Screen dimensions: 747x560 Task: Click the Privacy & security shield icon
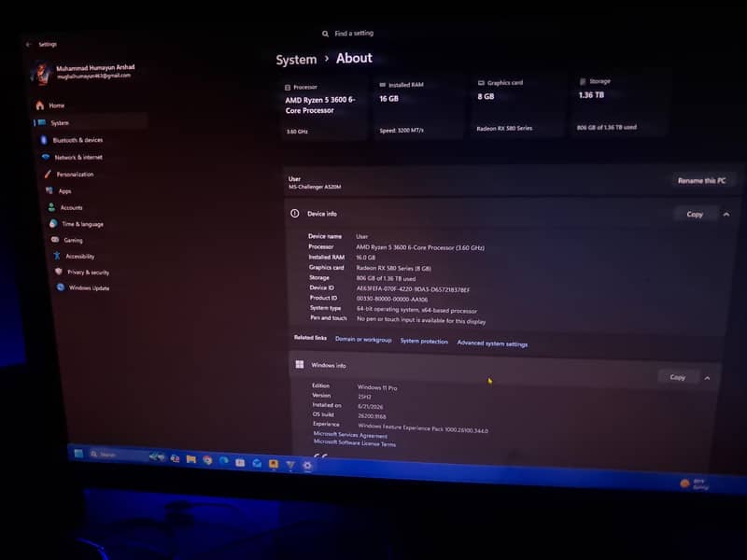click(x=59, y=272)
